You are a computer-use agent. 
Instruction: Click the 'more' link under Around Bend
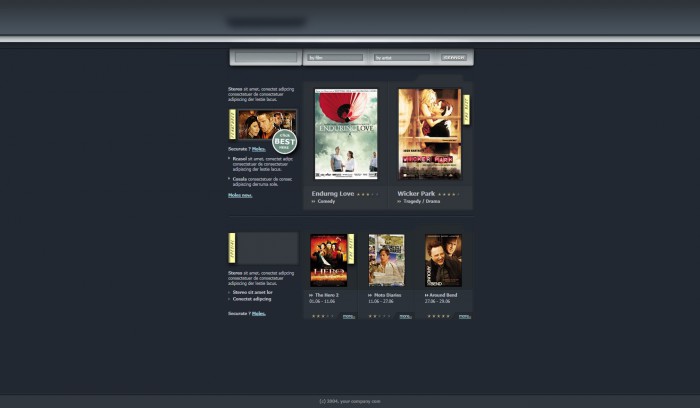tap(465, 316)
